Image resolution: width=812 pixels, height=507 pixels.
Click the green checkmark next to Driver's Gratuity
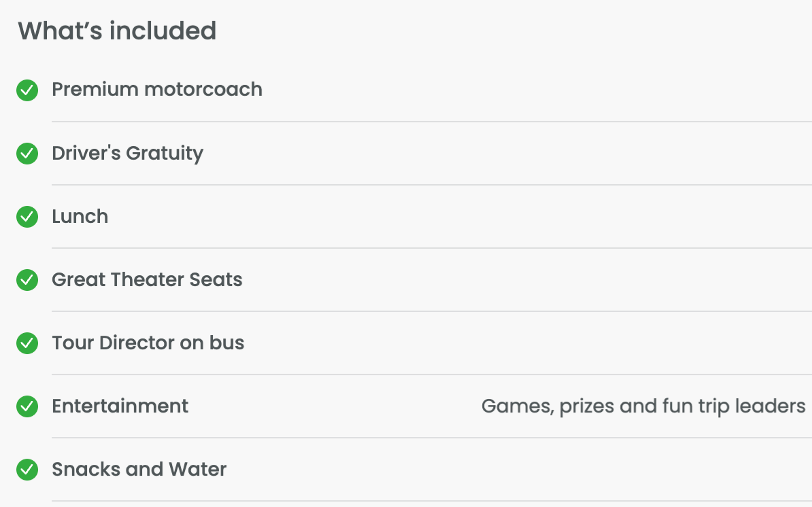click(x=27, y=154)
